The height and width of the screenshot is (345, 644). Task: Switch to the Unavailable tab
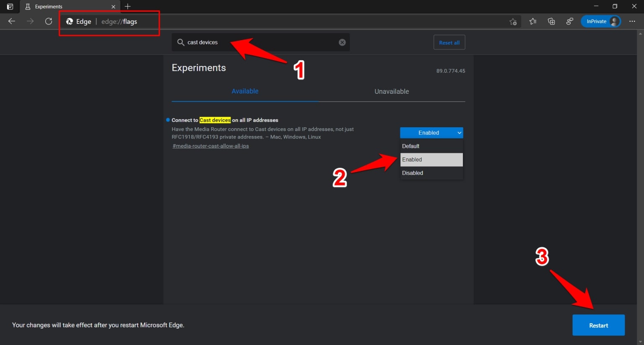tap(392, 91)
